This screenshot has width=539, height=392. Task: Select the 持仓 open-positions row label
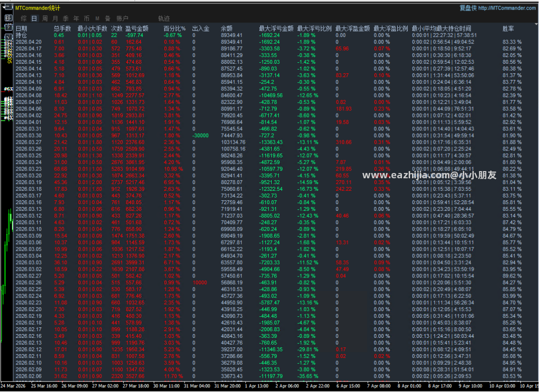21,35
